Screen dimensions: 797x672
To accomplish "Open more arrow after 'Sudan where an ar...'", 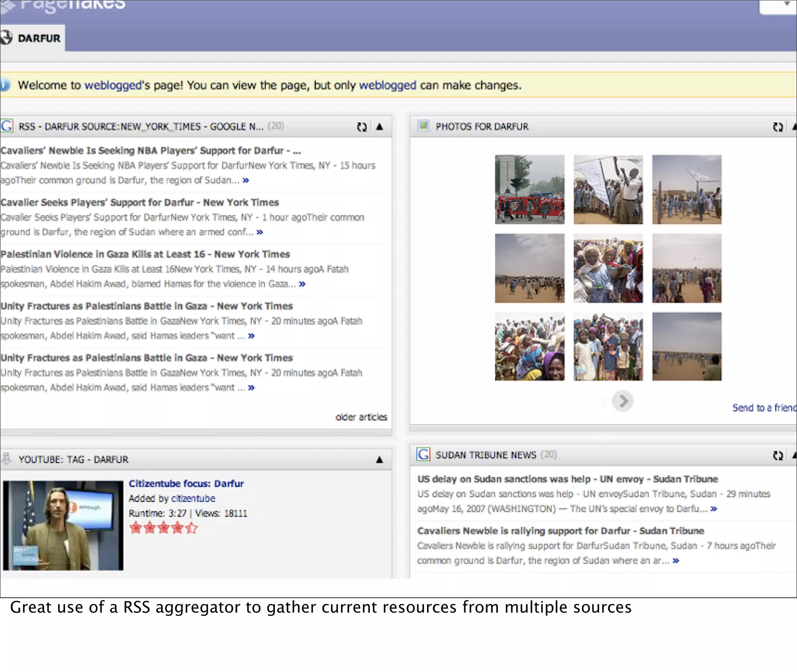I will click(x=676, y=561).
